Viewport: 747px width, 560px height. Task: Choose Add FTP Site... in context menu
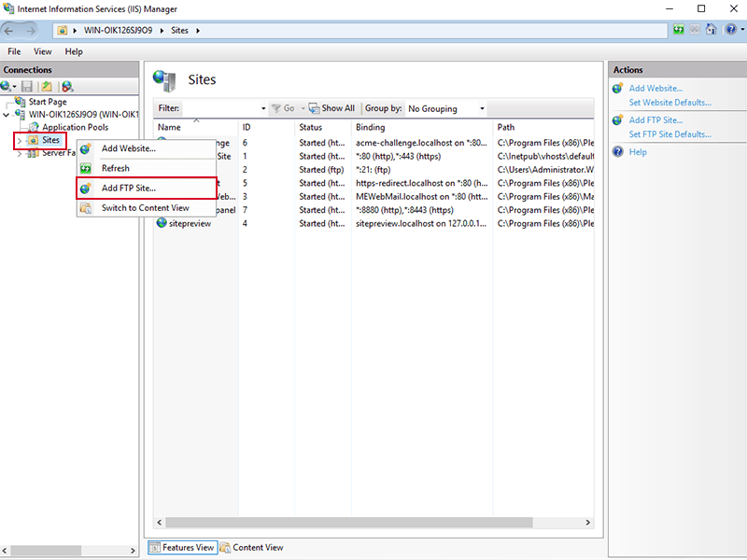click(x=147, y=189)
